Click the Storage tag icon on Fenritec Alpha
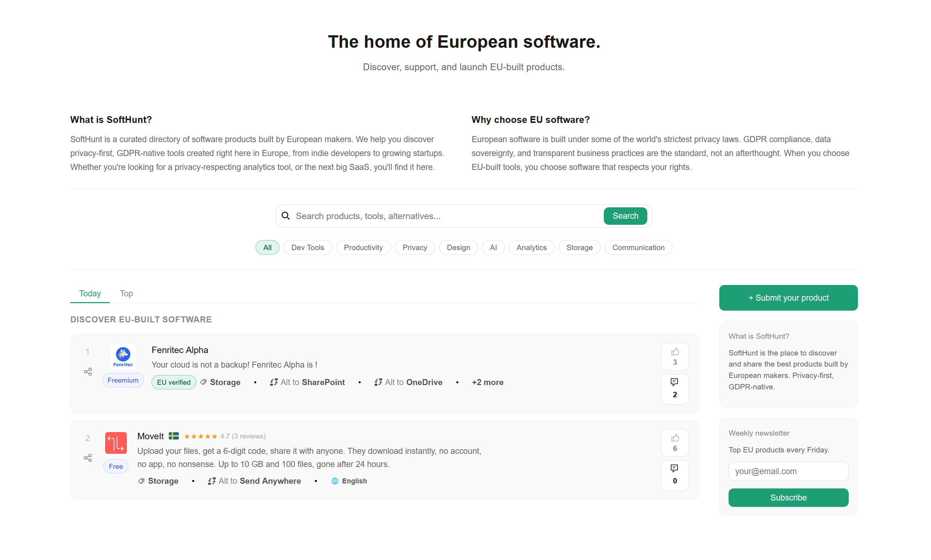Viewport: 931px width, 560px height. (x=204, y=382)
